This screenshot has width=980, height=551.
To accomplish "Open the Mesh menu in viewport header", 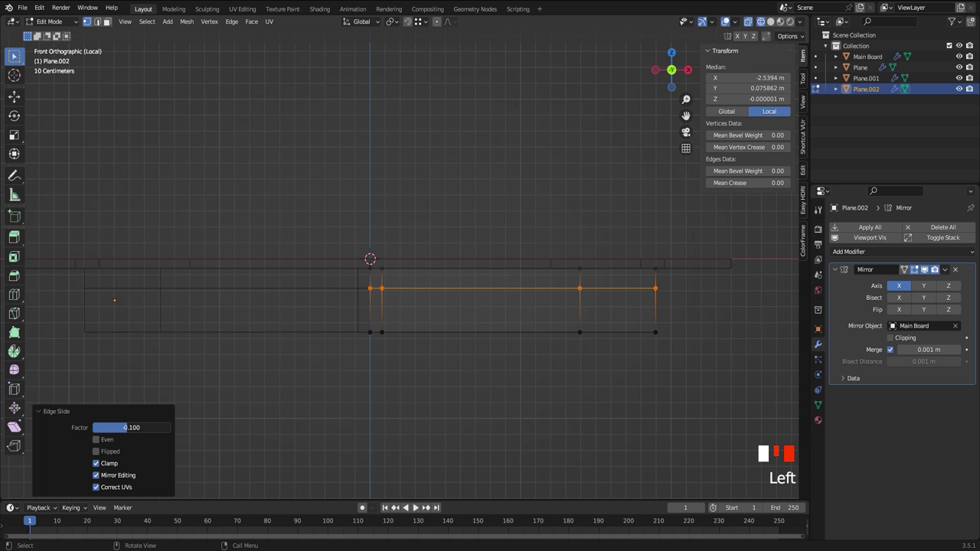I will pyautogui.click(x=187, y=21).
